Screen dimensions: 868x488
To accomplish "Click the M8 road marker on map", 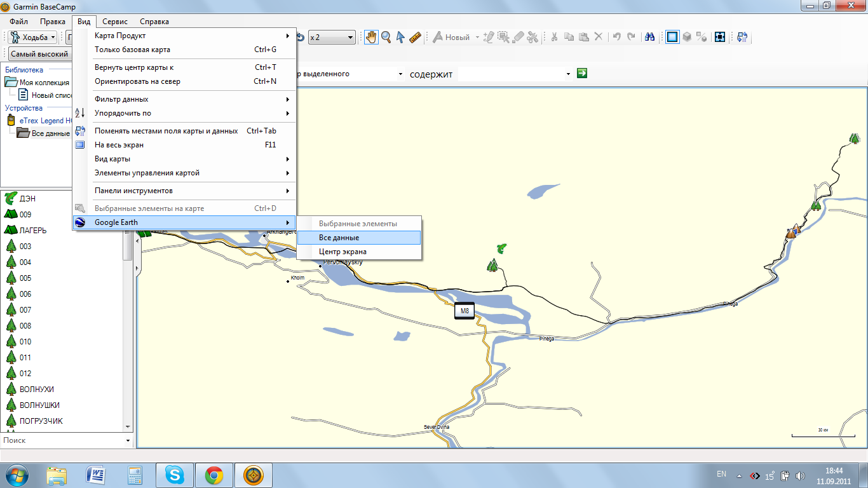I will (x=465, y=311).
